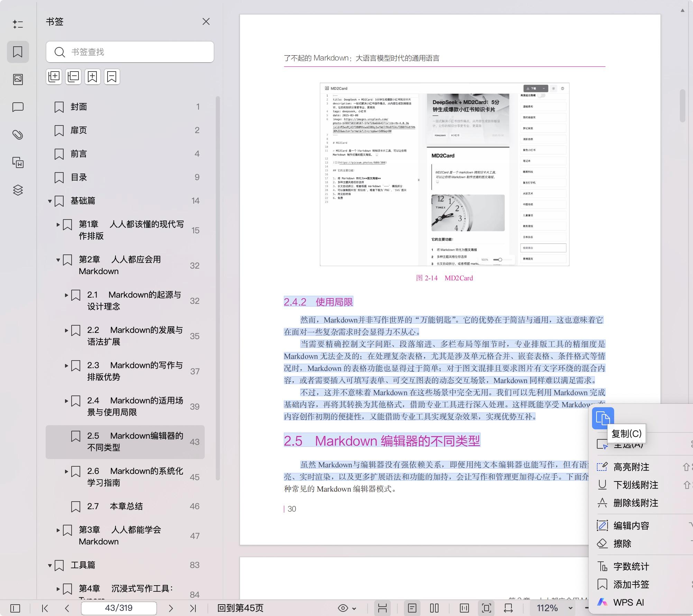Image resolution: width=693 pixels, height=616 pixels.
Task: Expand all bookmarks with the first toolbar icon
Action: 54,76
